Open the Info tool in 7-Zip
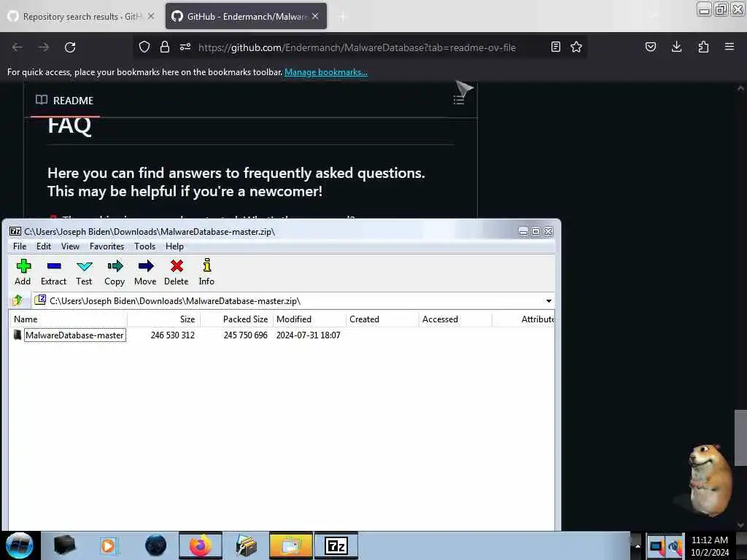The image size is (747, 560). 206,272
